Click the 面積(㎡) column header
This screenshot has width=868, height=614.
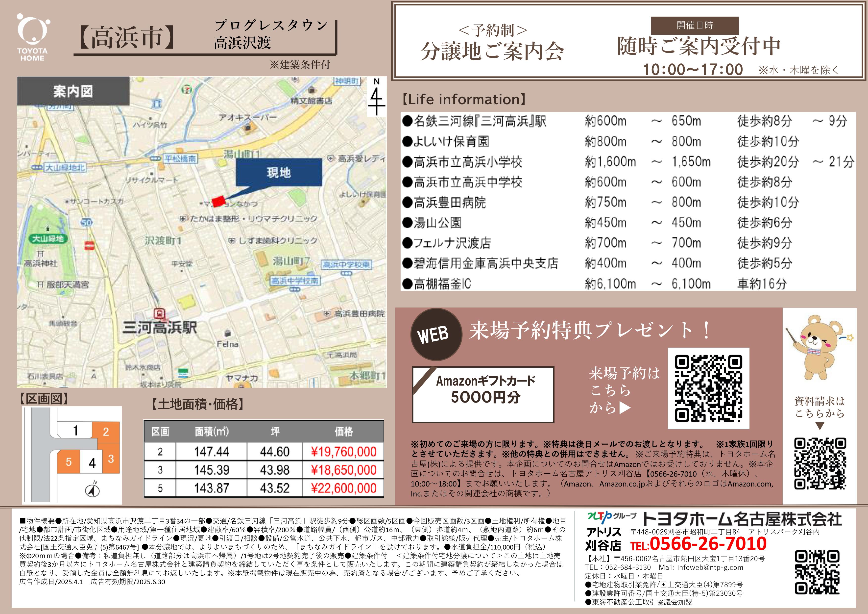pyautogui.click(x=211, y=432)
